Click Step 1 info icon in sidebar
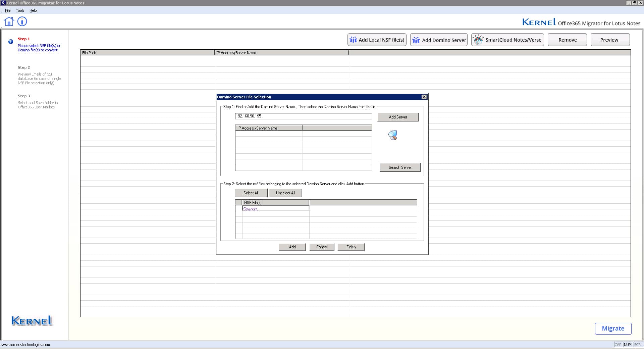Viewport: 644px width, 349px height. (11, 42)
